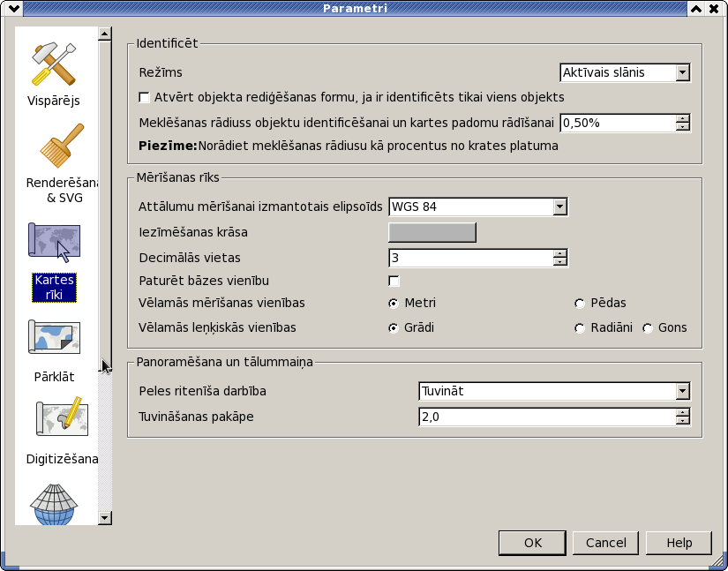This screenshot has width=728, height=571.
Task: Click the OK button
Action: point(532,543)
